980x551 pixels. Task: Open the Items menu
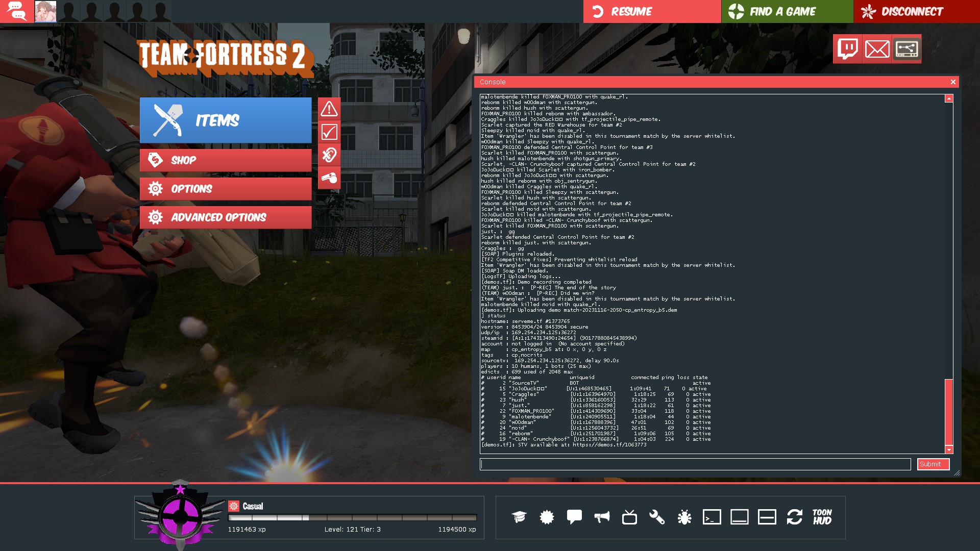(226, 120)
